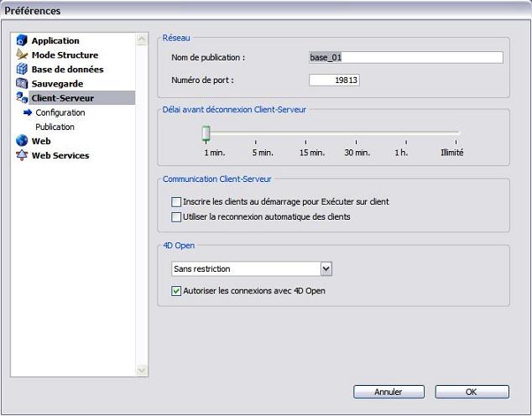This screenshot has width=532, height=416.
Task: Click the Mode Structure pencil icon
Action: (23, 55)
